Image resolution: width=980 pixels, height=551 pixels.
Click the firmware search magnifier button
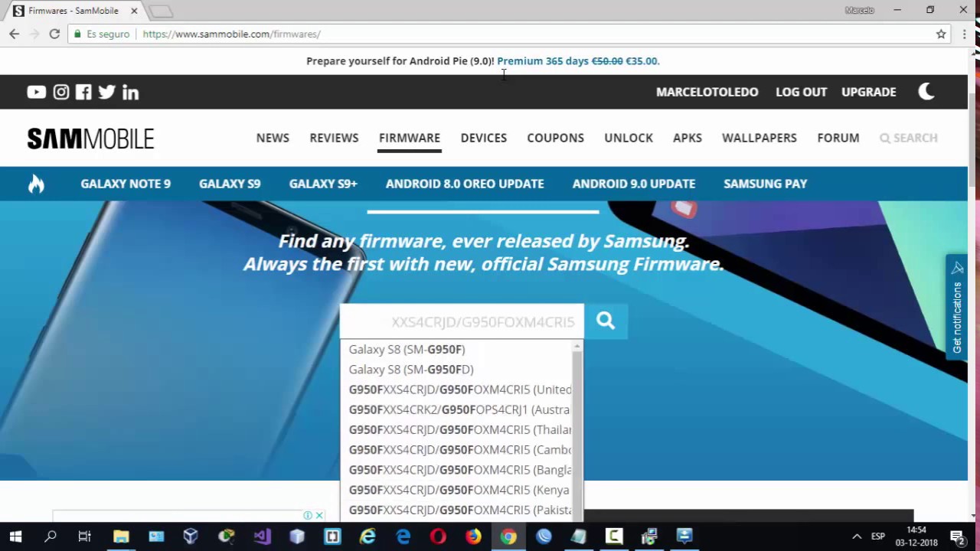pos(606,321)
